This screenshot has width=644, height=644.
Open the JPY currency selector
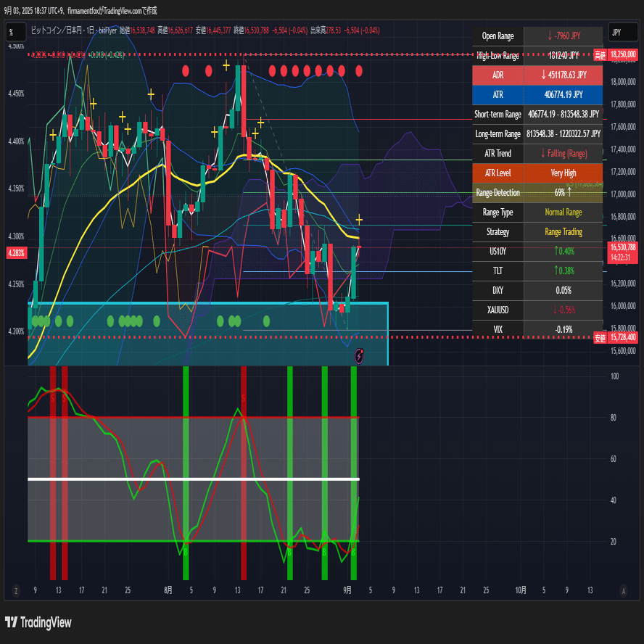(x=623, y=33)
